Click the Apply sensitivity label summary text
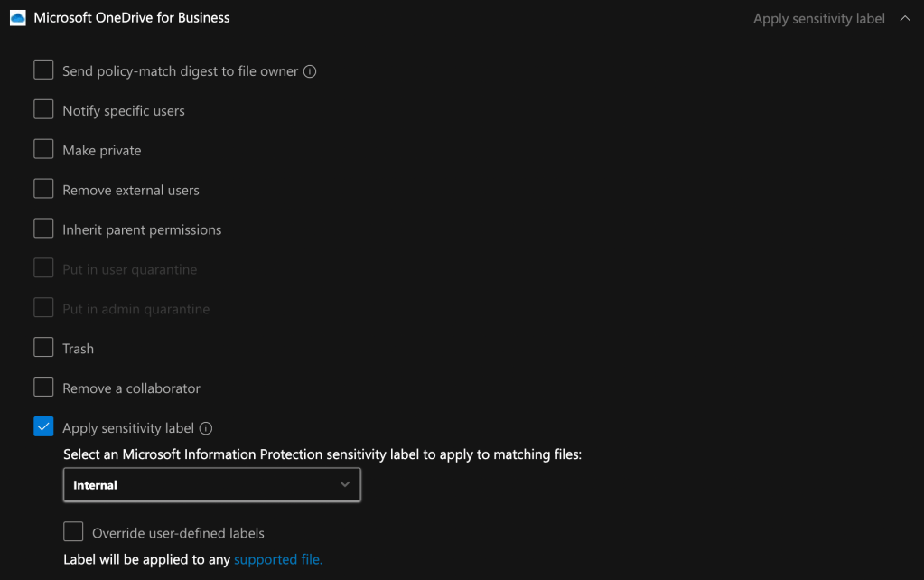Screen dimensions: 924x580 point(818,19)
